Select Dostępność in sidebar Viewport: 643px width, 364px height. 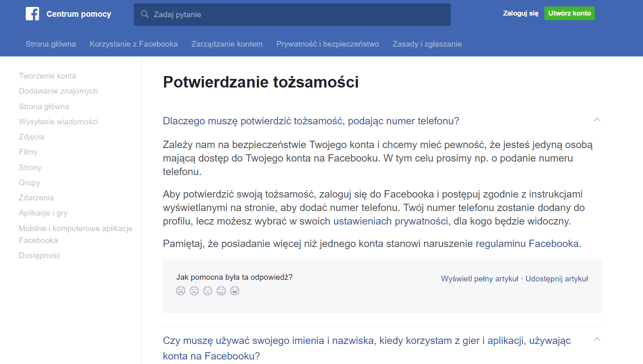(40, 256)
